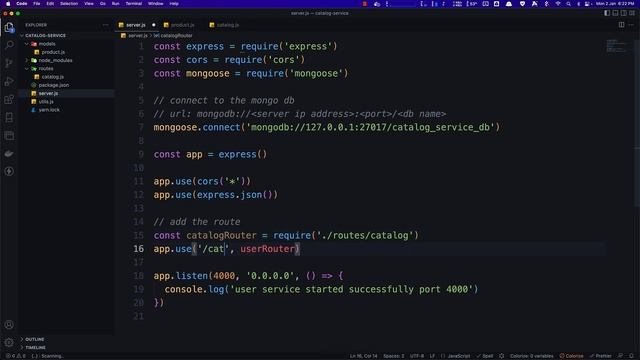Toggle Prettier in the status bar

pyautogui.click(x=601, y=356)
